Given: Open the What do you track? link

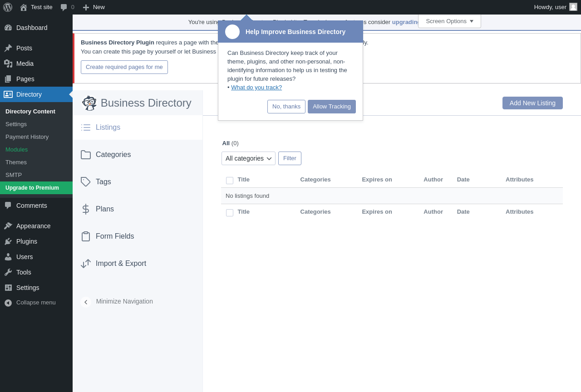Looking at the screenshot, I should coord(256,88).
